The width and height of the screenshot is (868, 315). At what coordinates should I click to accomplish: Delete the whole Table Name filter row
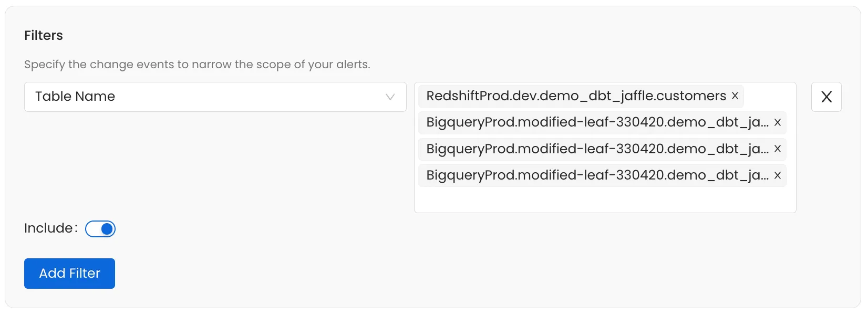click(826, 97)
